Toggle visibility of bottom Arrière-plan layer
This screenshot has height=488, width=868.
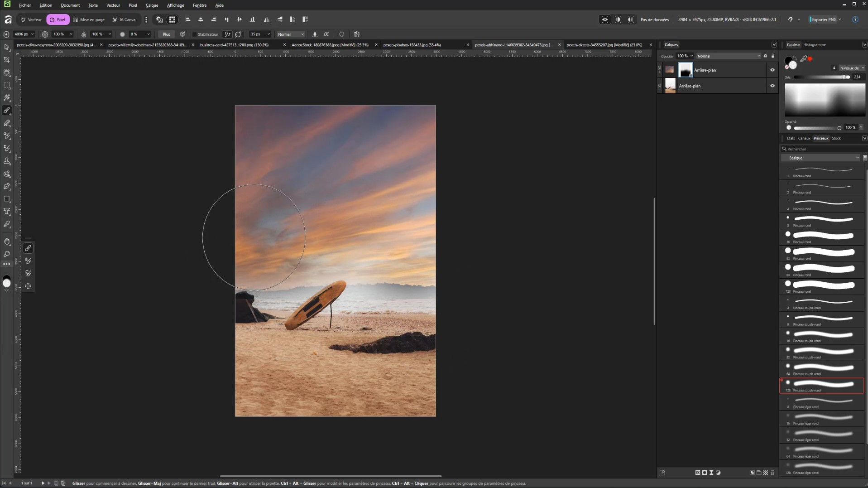tap(772, 86)
